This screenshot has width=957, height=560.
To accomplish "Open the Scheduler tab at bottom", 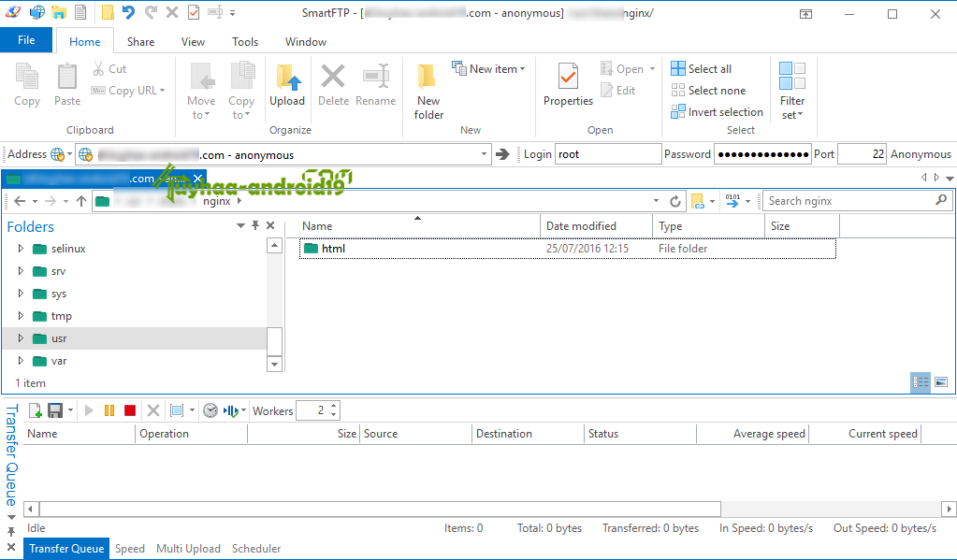I will click(x=256, y=549).
